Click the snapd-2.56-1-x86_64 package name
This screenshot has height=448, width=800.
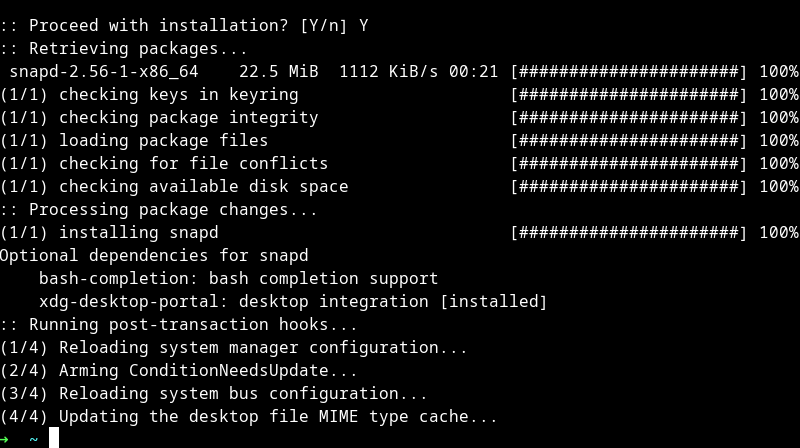tap(104, 72)
